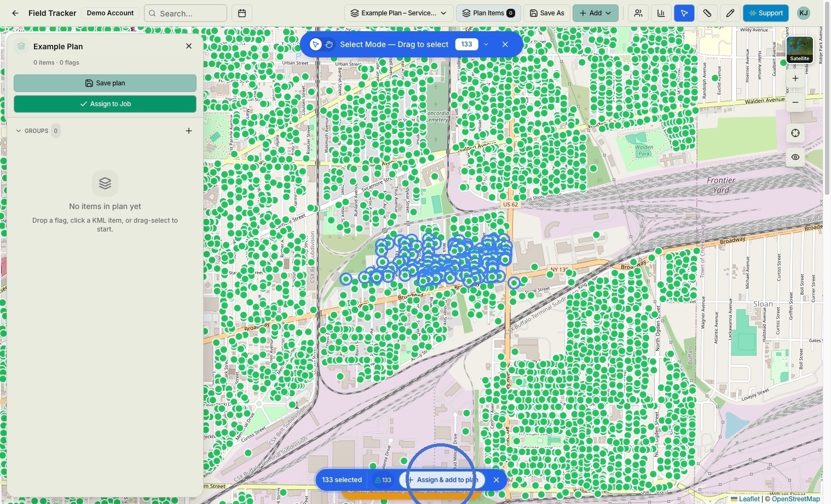Zoom in on the map
Screen dimensions: 831x504
point(795,78)
